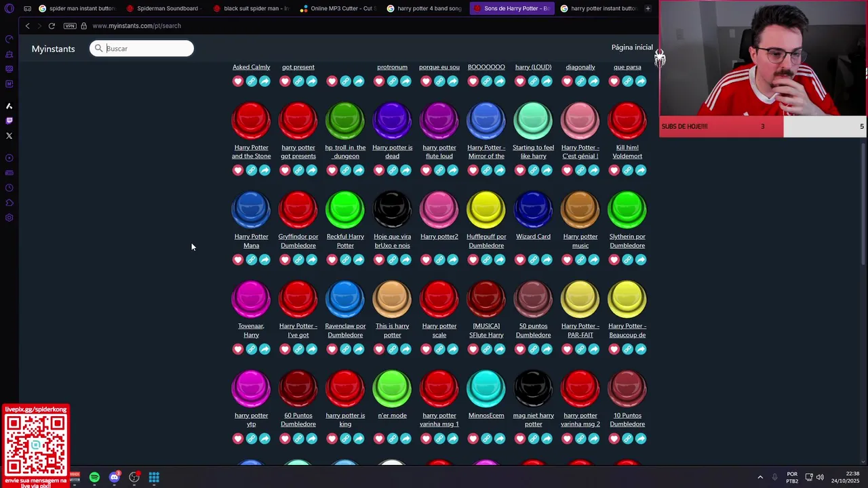This screenshot has height=488, width=868.
Task: Play the 'Hoje que vira brUxo' black button
Action: tap(392, 209)
